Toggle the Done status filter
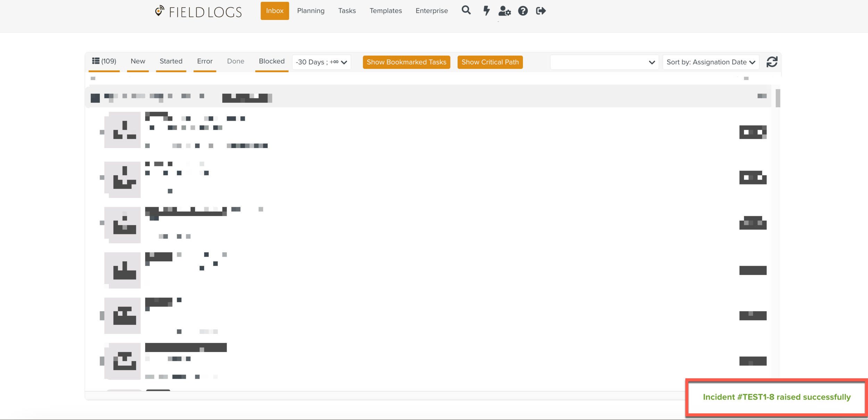 [235, 61]
